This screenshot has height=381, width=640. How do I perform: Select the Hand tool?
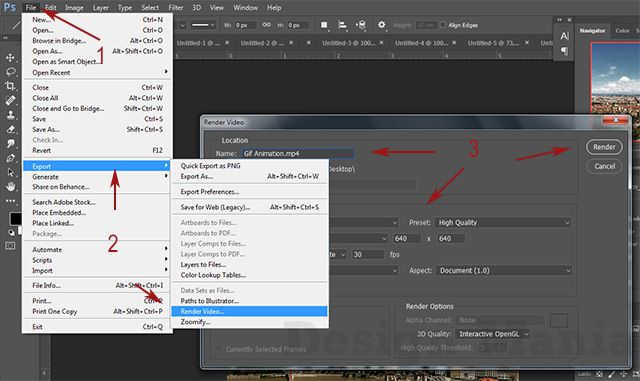pyautogui.click(x=10, y=187)
